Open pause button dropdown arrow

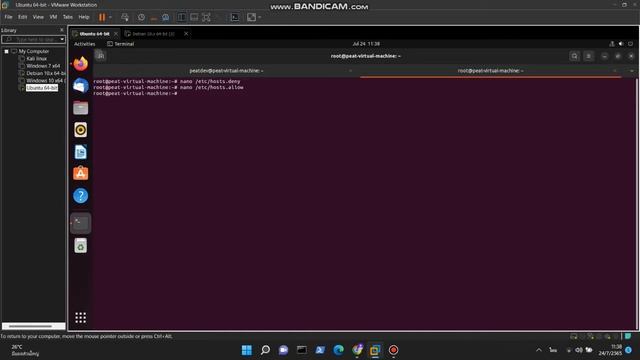pos(110,17)
